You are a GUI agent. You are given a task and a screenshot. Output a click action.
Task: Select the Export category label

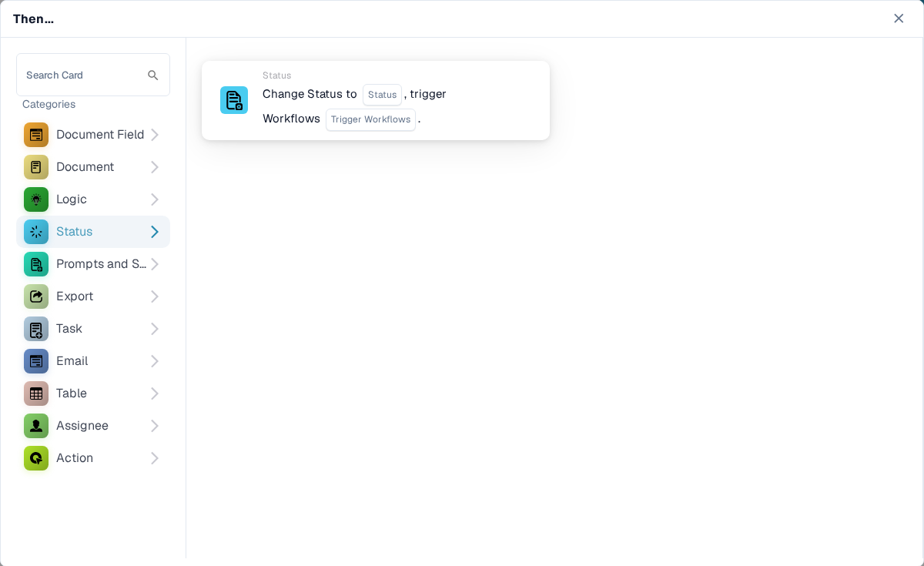(75, 296)
